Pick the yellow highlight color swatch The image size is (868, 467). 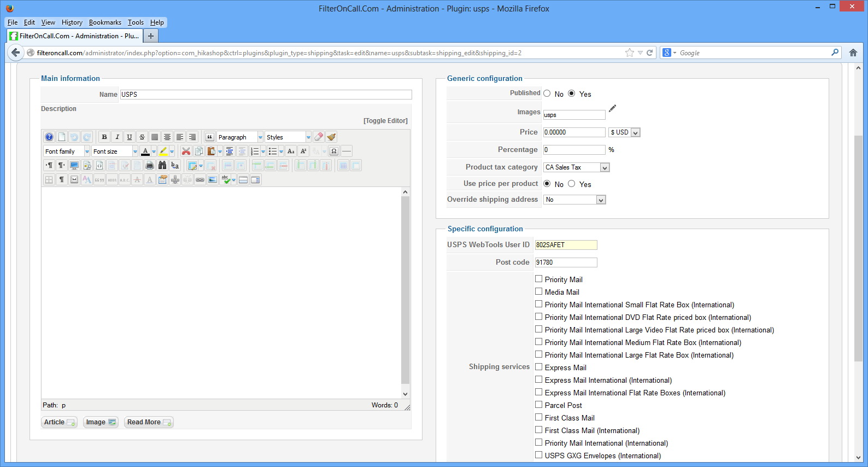coord(163,151)
